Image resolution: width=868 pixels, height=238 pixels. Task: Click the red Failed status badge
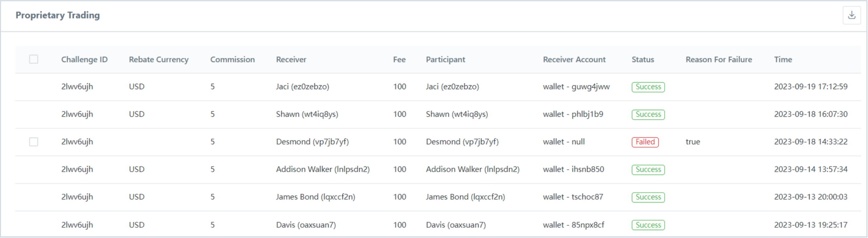click(x=645, y=142)
